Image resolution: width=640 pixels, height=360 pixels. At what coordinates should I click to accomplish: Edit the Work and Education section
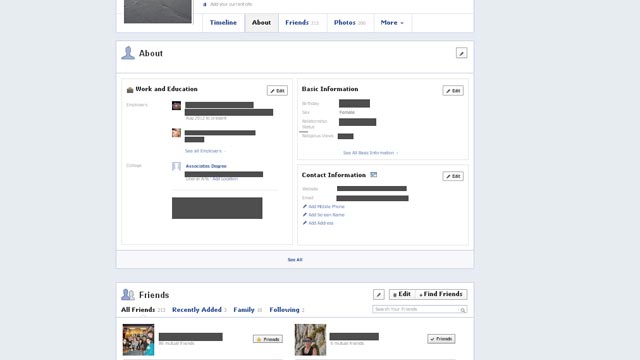[277, 91]
